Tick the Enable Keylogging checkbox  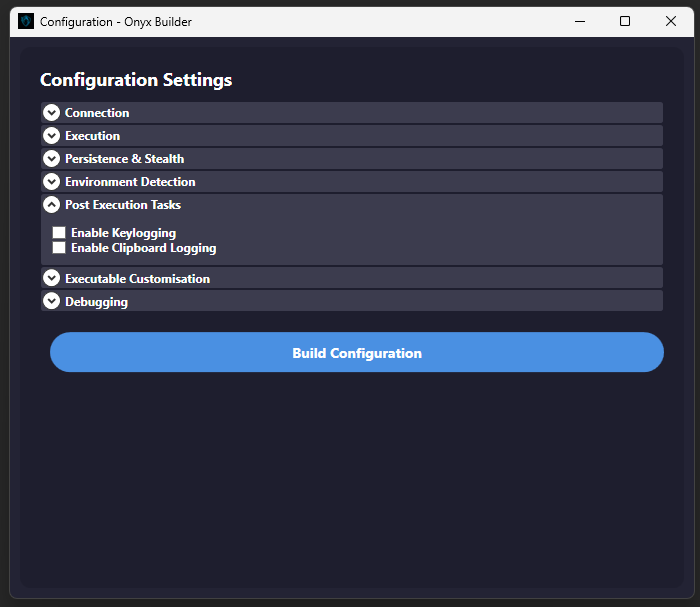[59, 233]
